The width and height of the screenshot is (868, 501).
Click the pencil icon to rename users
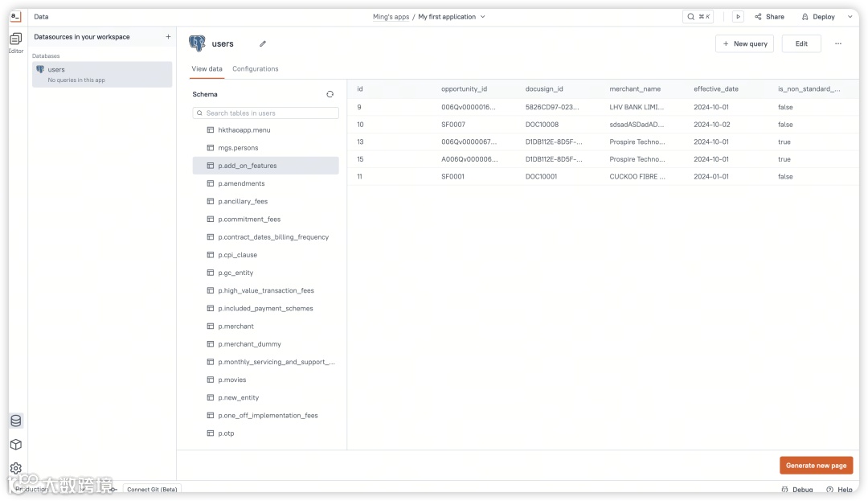(x=263, y=43)
